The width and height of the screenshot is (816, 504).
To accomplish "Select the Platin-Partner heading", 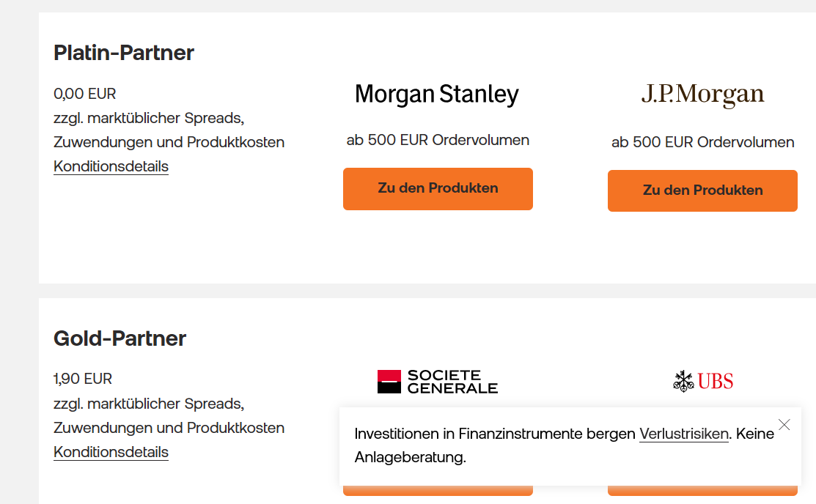I will 124,53.
